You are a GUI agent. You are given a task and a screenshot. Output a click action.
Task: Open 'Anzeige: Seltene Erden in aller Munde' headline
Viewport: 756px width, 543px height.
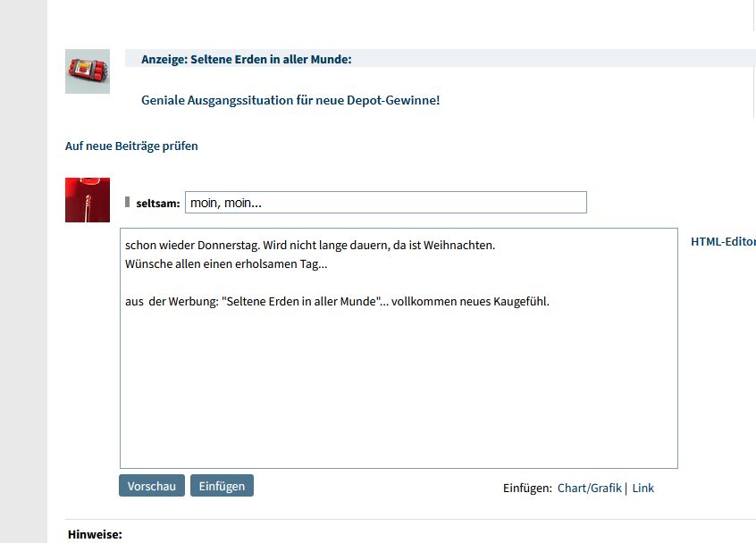[247, 59]
